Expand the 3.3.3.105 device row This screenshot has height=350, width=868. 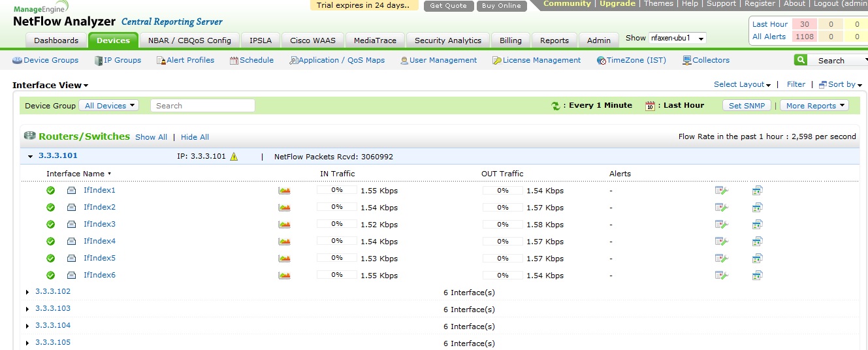[27, 343]
